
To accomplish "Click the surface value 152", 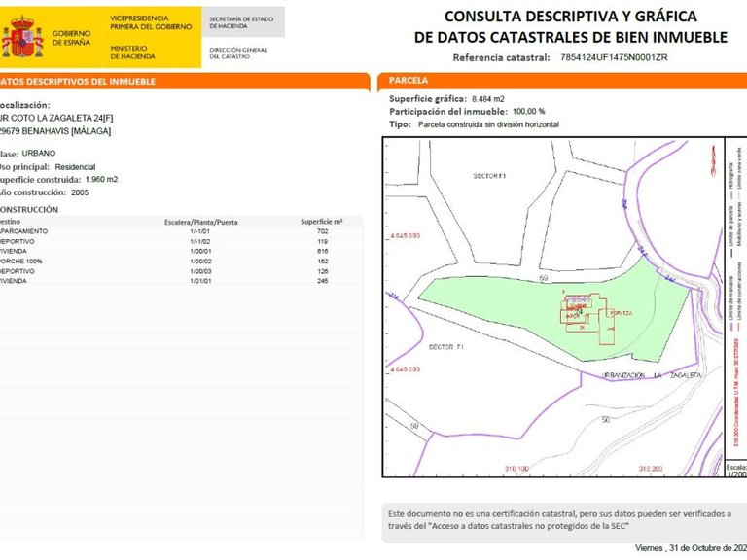I will coord(323,262).
